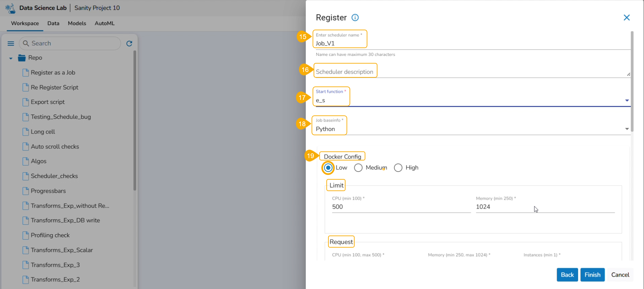The height and width of the screenshot is (289, 644).
Task: Click the Back button
Action: coord(567,275)
